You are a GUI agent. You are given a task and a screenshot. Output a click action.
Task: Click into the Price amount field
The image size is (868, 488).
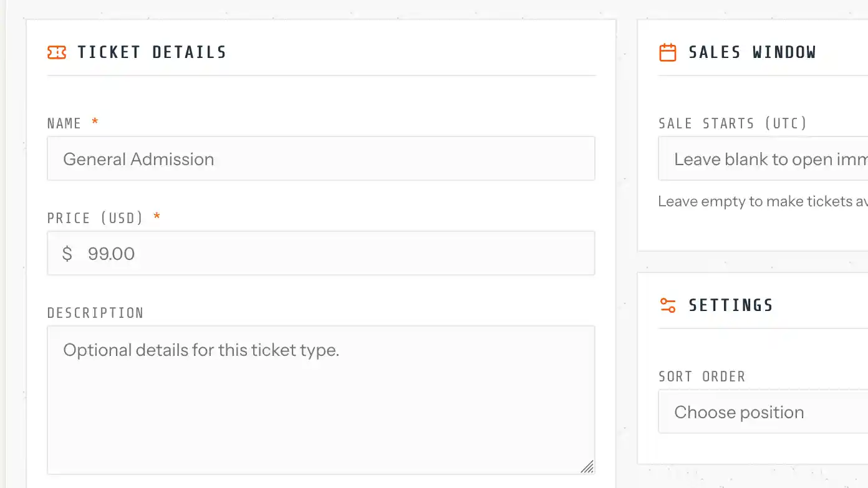337,254
